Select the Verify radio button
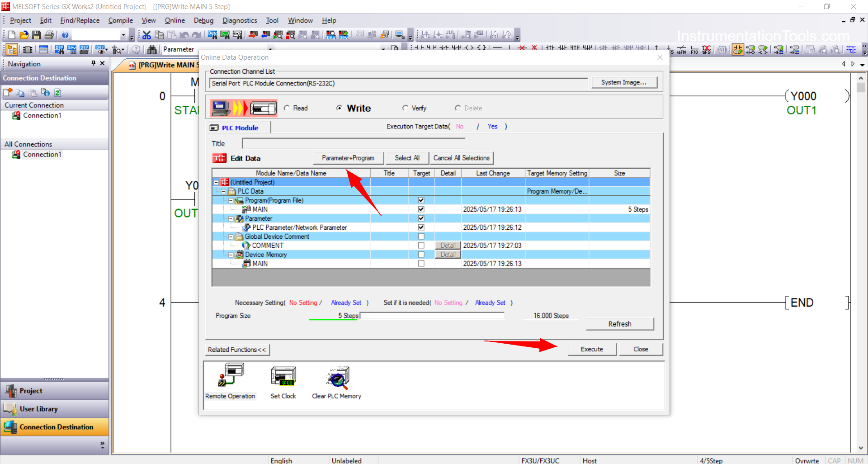This screenshot has height=464, width=868. pos(405,108)
